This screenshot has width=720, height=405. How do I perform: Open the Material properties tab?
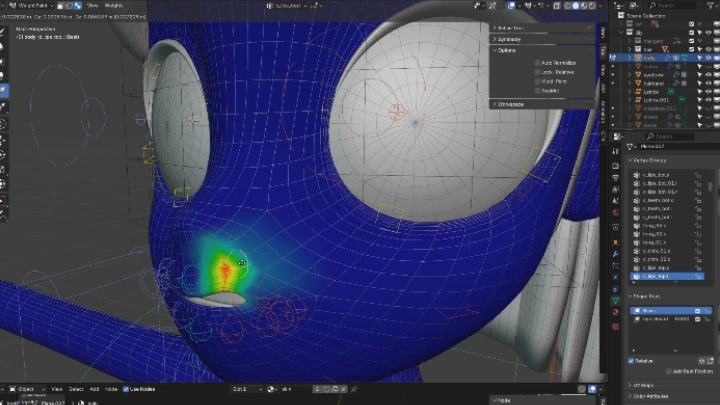tap(616, 312)
